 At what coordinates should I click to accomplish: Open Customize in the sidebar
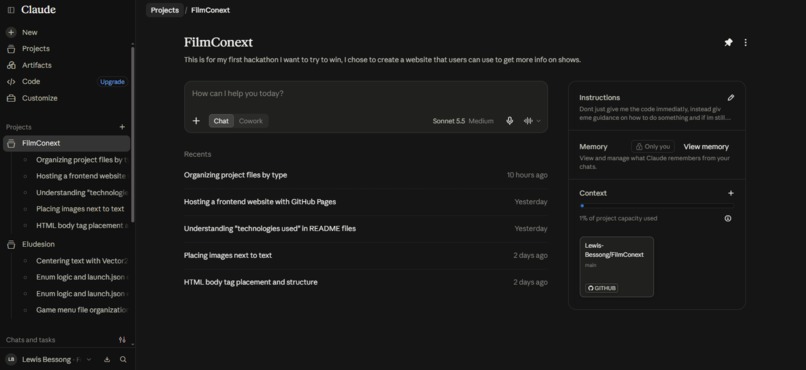coord(40,98)
